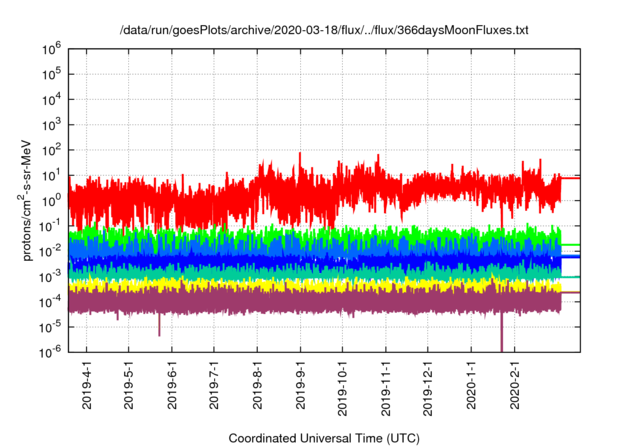The height and width of the screenshot is (448, 640).
Task: Click the 10^-2 y-axis tick label
Action: coord(51,252)
